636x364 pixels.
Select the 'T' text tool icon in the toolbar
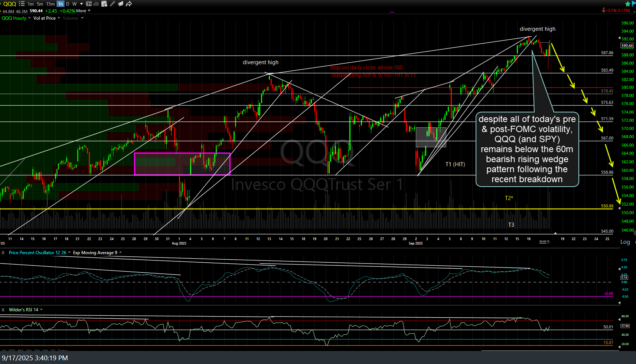click(x=89, y=4)
